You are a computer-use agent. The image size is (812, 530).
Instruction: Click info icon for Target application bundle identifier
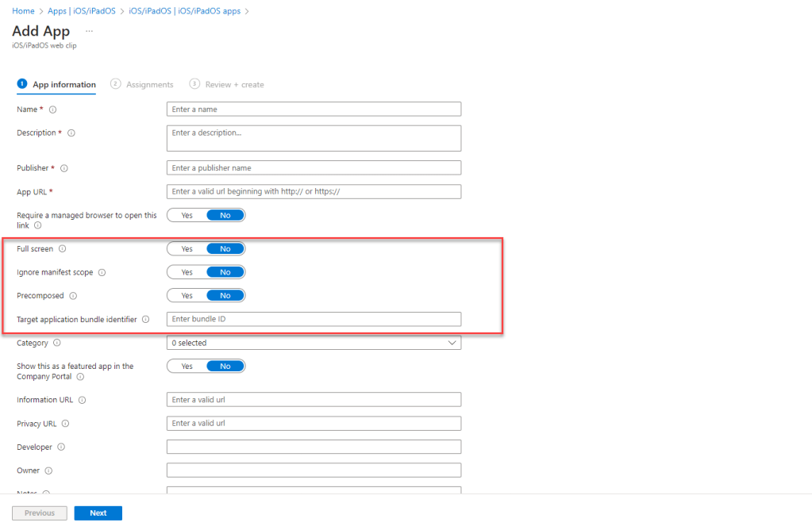(x=145, y=320)
